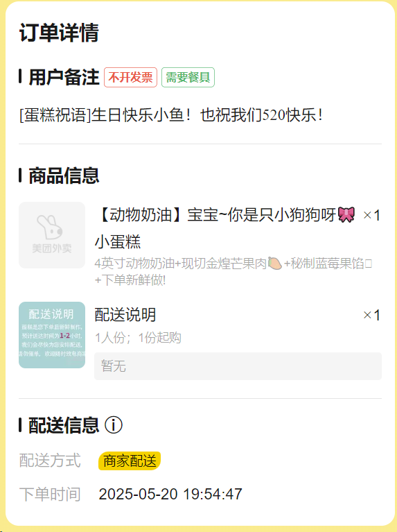Screen dimensions: 397x532
Task: Click the 用户备注 section header
Action: 64,78
